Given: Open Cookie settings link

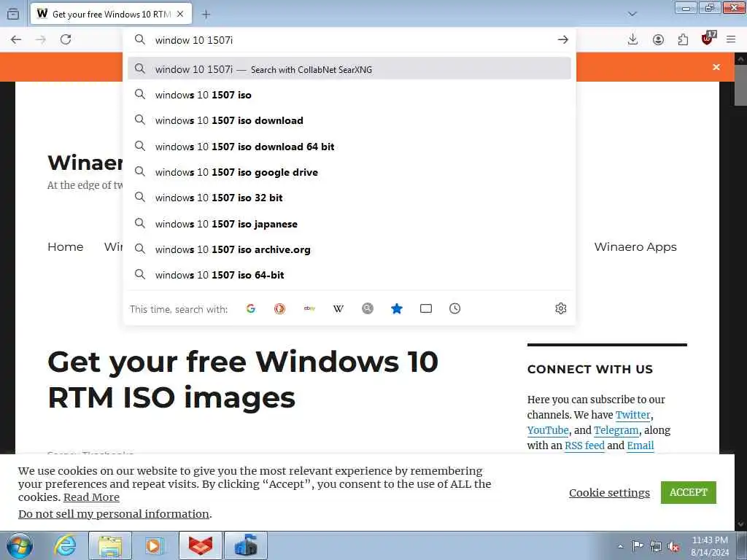Looking at the screenshot, I should pos(609,492).
